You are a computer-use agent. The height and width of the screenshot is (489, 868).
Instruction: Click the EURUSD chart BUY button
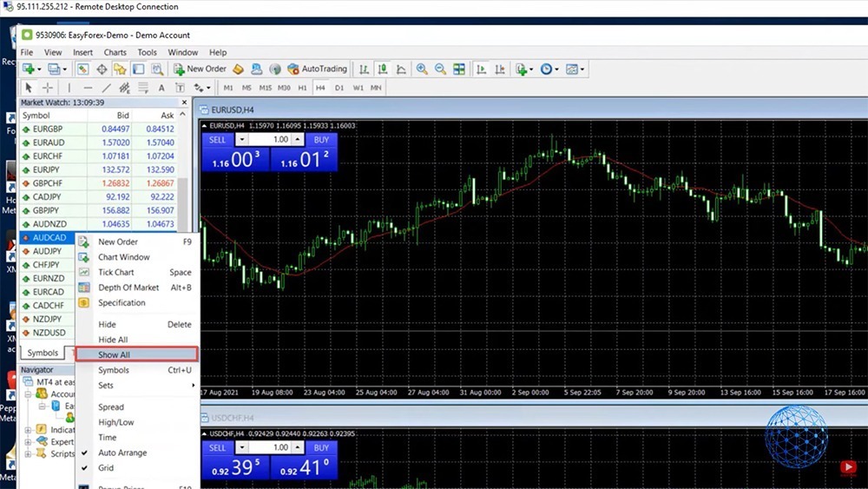click(321, 140)
